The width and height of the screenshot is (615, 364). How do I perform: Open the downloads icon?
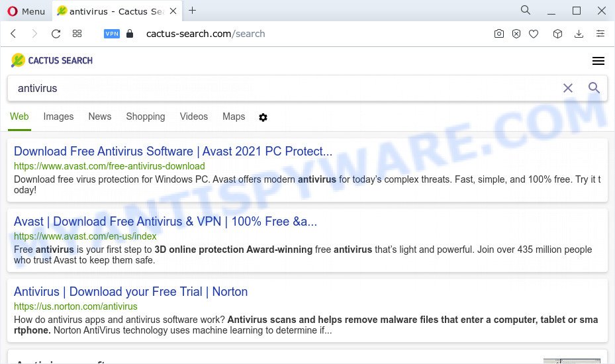click(x=579, y=34)
